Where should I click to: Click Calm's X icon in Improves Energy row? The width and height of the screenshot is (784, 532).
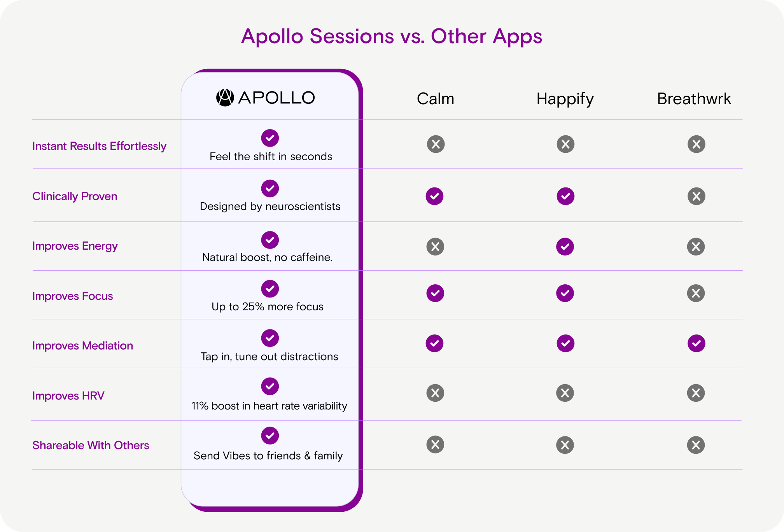(x=435, y=247)
